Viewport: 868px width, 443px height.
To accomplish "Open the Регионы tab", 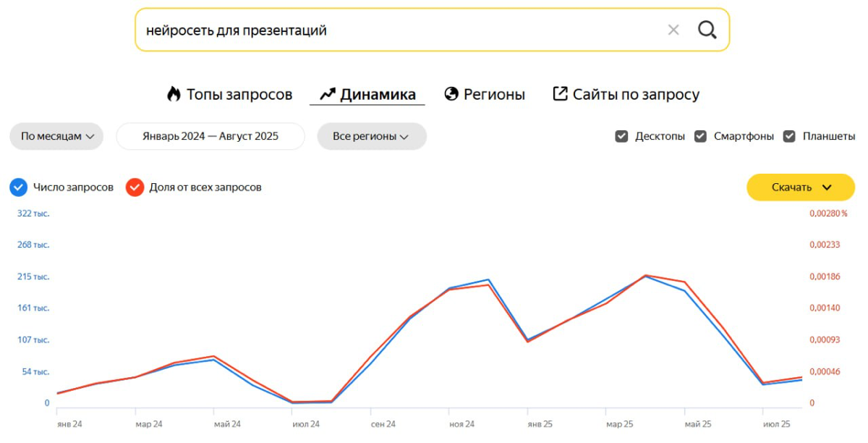I will click(485, 94).
